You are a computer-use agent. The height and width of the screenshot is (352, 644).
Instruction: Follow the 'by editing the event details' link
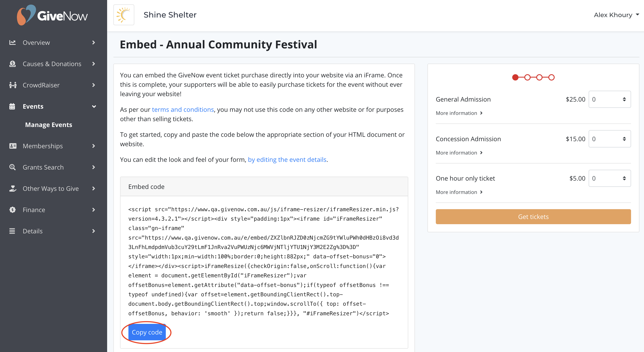coord(287,160)
